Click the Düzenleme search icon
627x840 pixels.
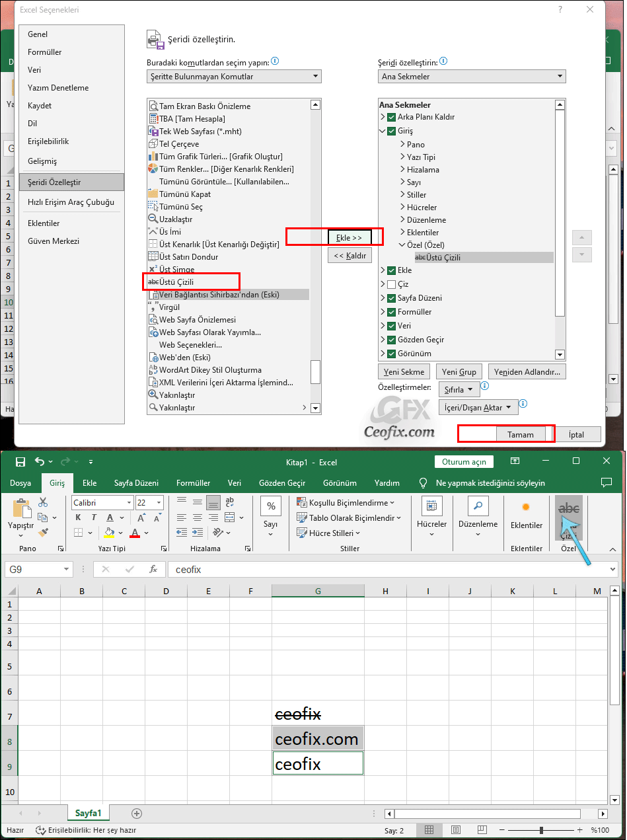coord(478,506)
